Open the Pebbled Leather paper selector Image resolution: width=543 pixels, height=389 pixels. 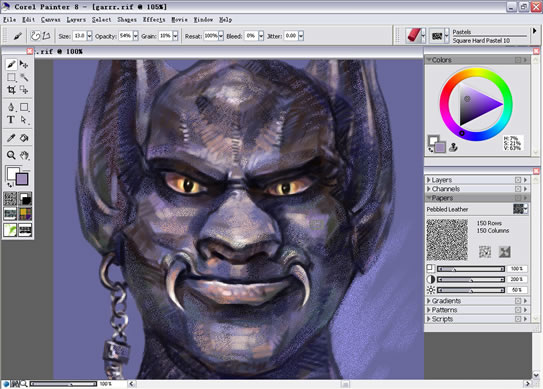click(x=520, y=209)
